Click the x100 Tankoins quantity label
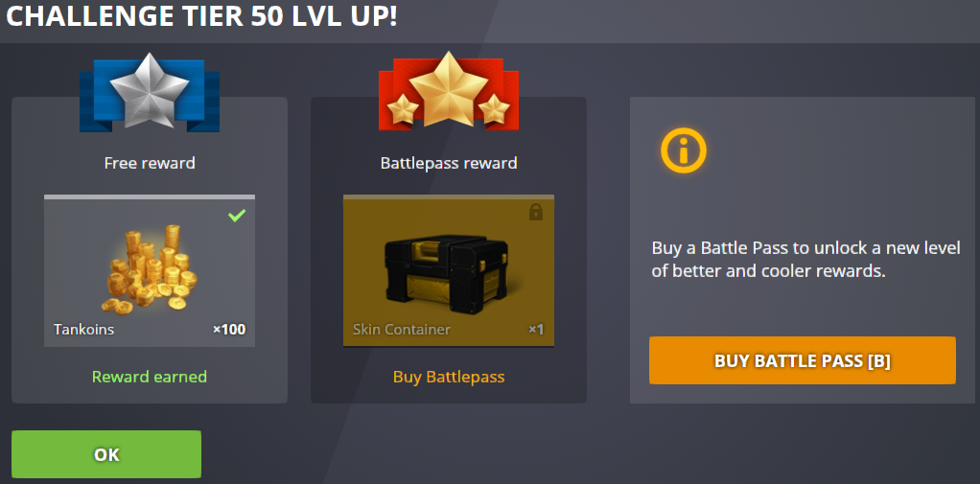Viewport: 980px width, 484px height. click(x=229, y=329)
